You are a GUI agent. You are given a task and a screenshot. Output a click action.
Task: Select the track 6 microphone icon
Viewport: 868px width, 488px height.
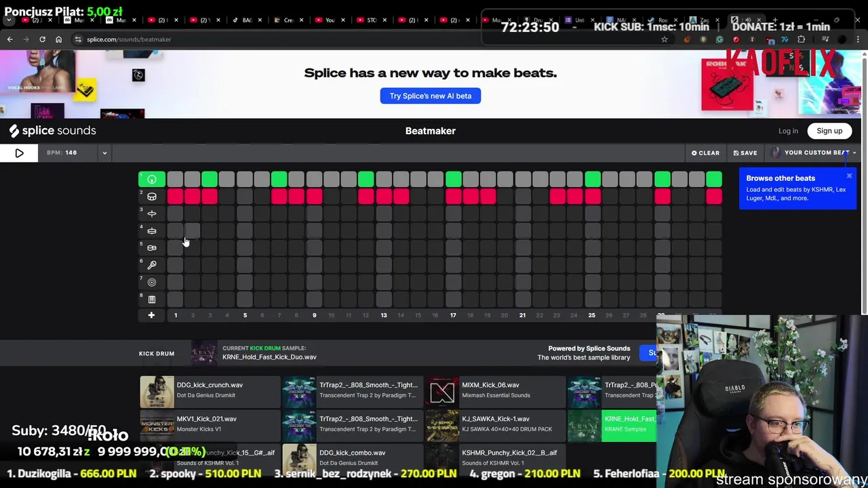[x=152, y=265]
